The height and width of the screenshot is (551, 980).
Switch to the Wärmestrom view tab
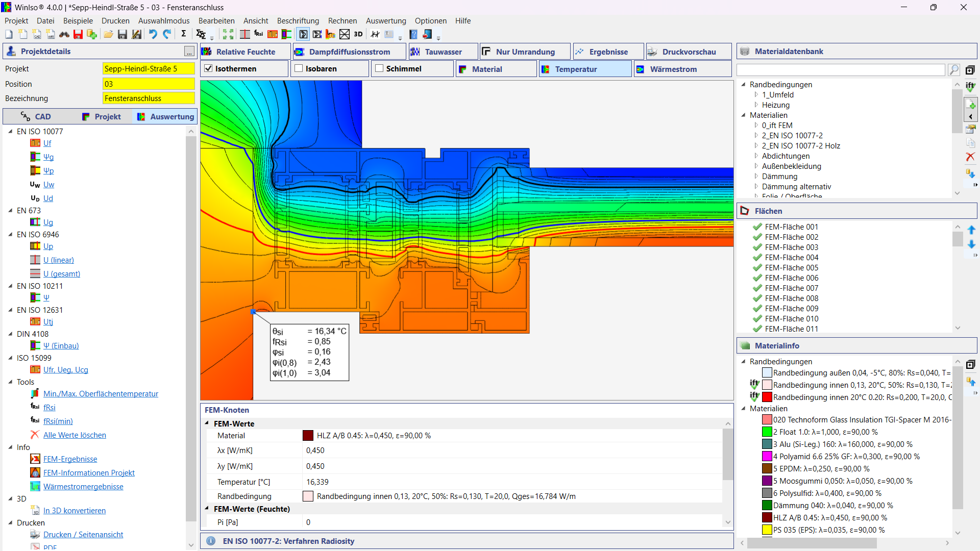pos(682,69)
